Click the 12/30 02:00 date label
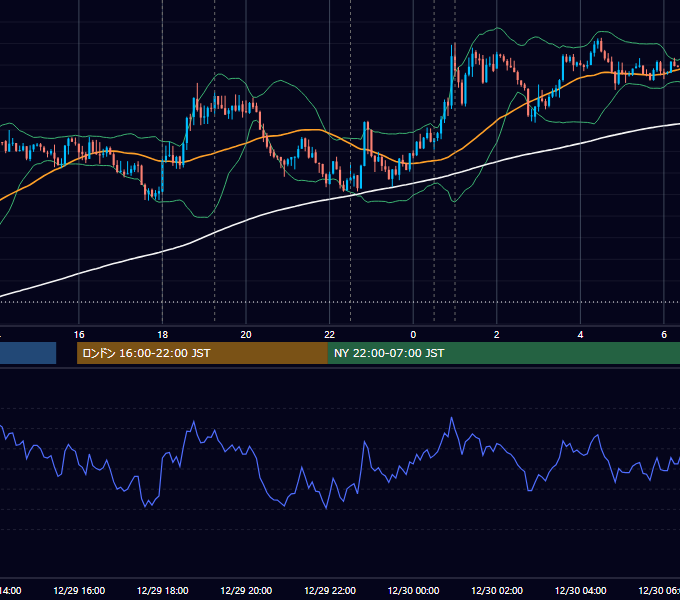Screen dimensions: 680x600 tap(497, 590)
